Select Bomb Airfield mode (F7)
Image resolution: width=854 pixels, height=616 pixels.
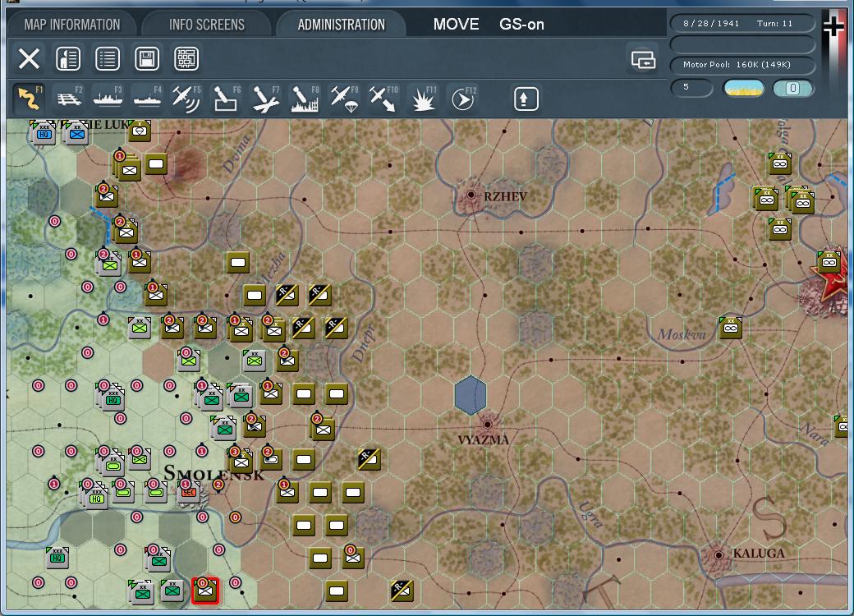[x=264, y=99]
